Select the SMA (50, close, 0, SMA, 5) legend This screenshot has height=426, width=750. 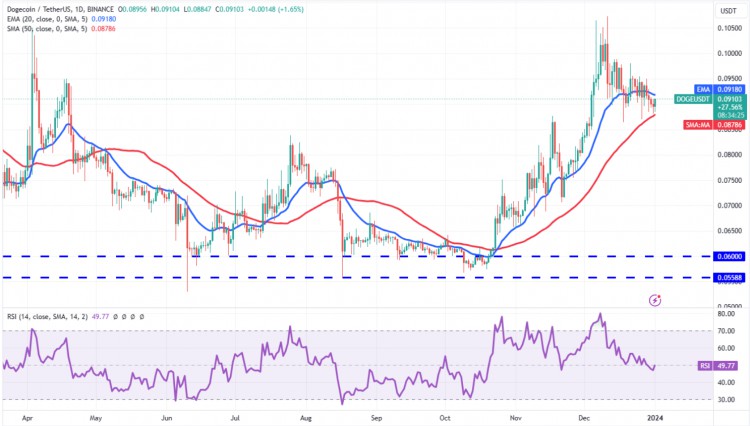tap(47, 29)
